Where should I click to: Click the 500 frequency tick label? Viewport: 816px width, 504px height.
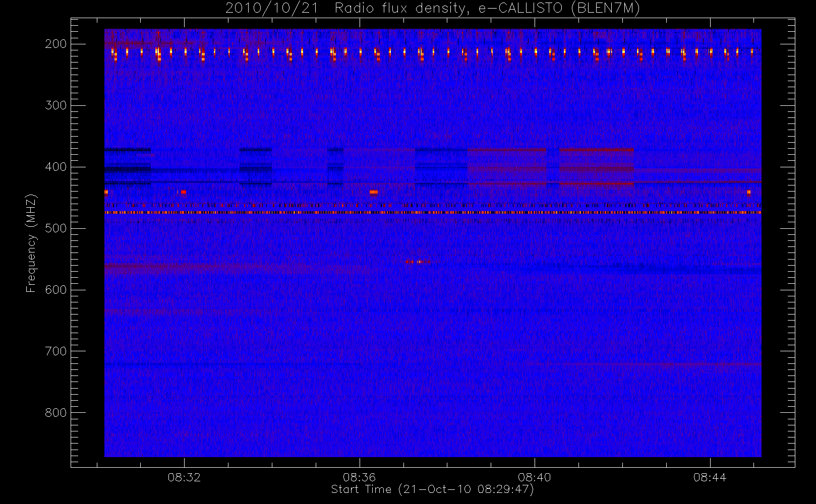(x=55, y=228)
